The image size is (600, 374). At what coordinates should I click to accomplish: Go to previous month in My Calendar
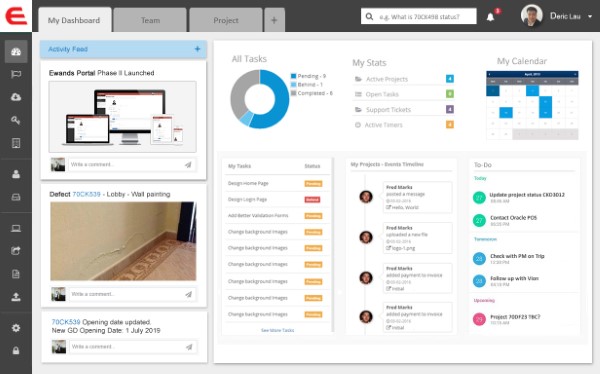489,74
